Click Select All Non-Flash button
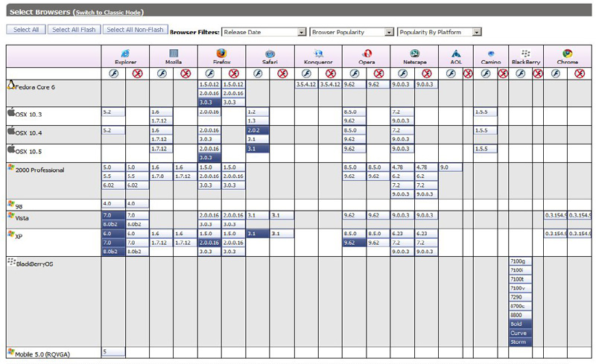 pos(135,30)
